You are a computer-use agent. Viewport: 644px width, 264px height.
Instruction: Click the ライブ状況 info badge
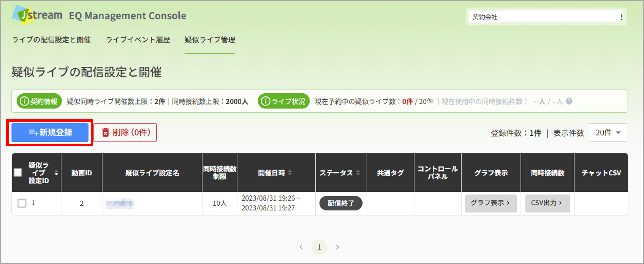pyautogui.click(x=283, y=101)
